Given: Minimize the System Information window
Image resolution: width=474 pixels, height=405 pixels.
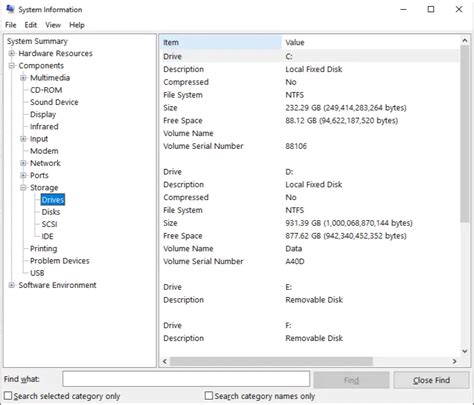Looking at the screenshot, I should 403,9.
